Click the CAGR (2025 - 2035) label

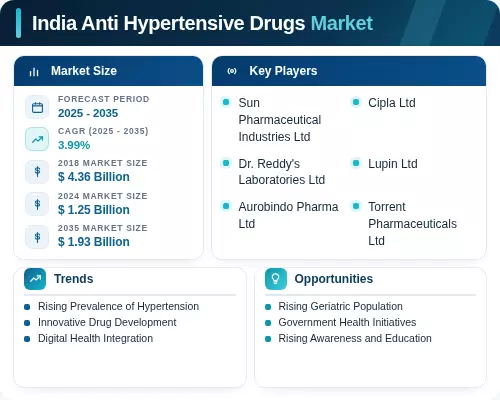pos(103,131)
